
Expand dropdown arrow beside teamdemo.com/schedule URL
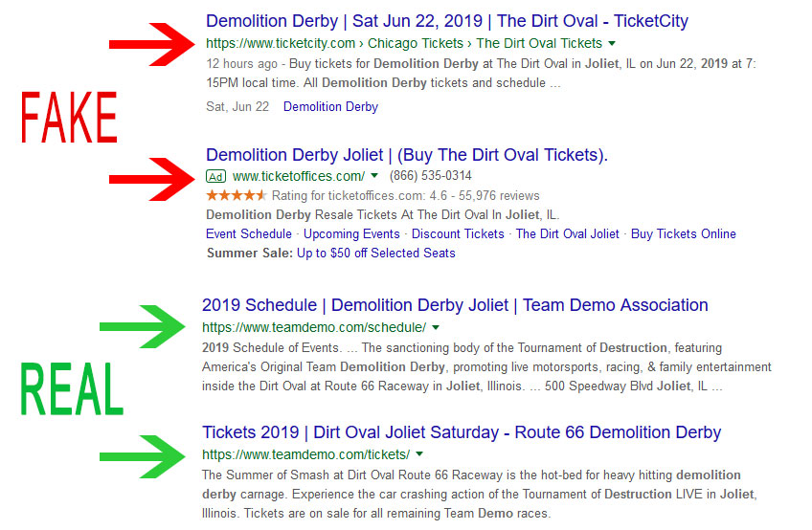point(436,327)
